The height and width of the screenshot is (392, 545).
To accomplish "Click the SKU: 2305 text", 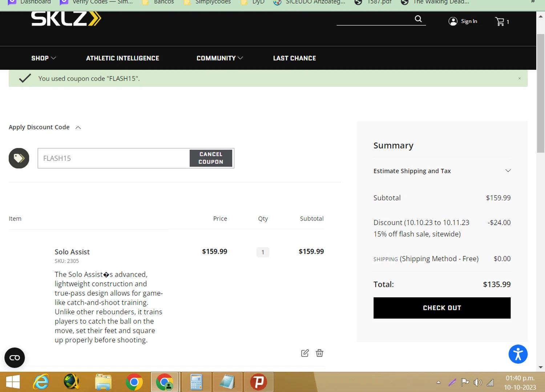I will click(x=67, y=261).
